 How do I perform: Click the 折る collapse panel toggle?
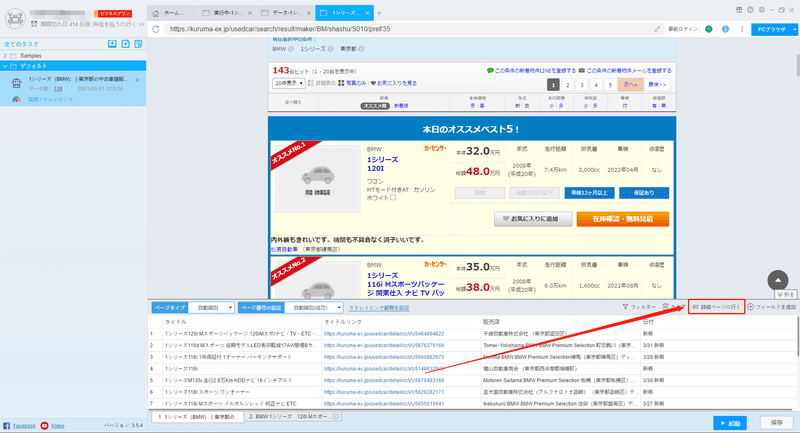(786, 295)
